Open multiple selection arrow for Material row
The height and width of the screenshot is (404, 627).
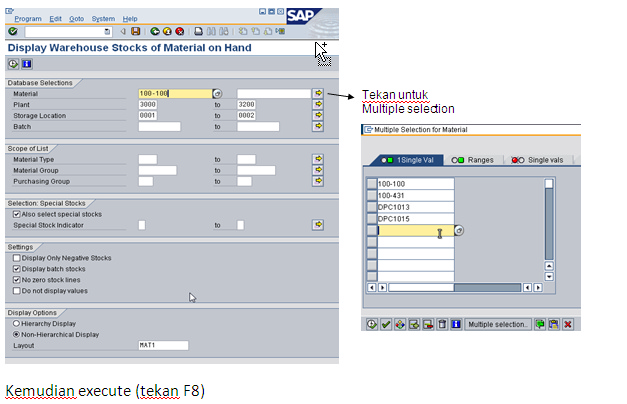point(319,93)
